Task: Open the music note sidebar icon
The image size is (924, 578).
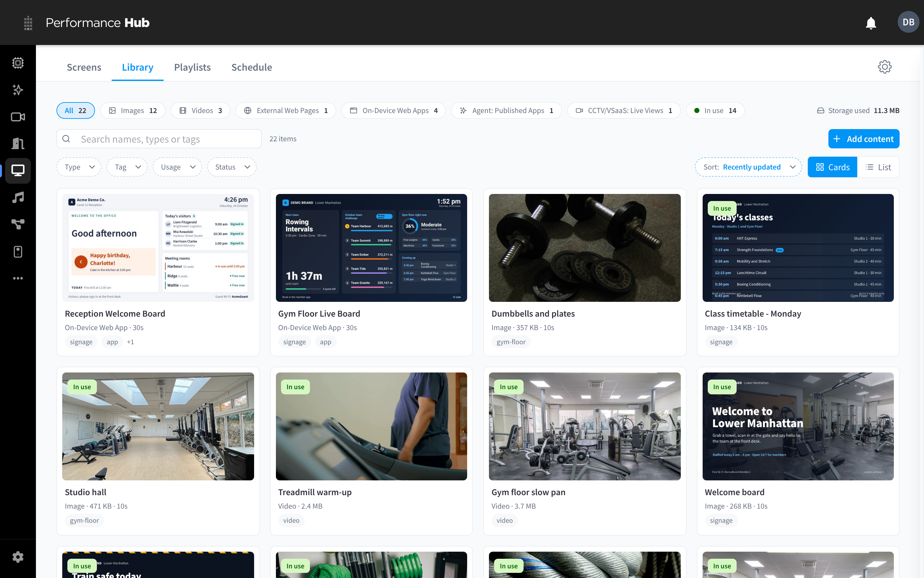Action: (18, 197)
